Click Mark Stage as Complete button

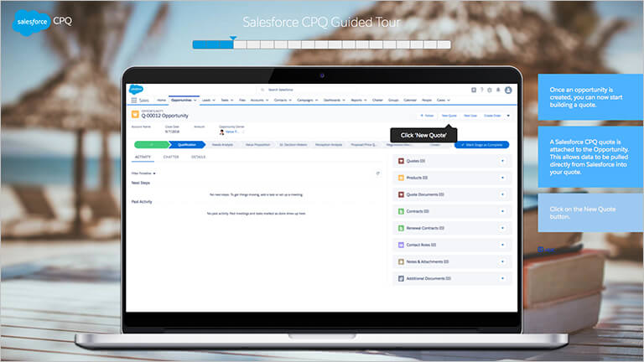coord(482,144)
